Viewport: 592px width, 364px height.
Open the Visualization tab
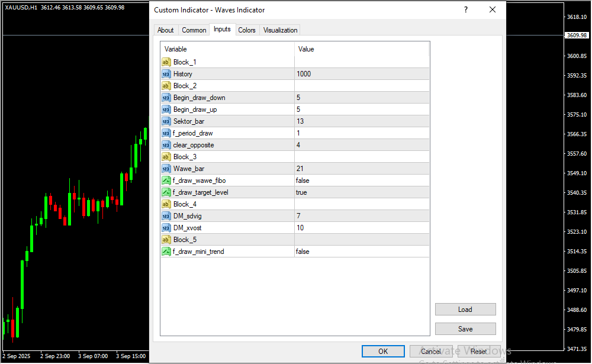[x=281, y=30]
